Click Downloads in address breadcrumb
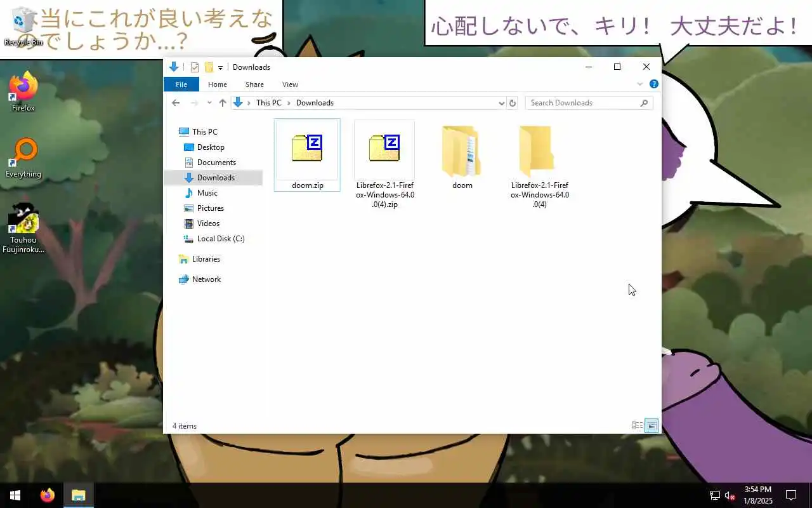The image size is (812, 508). click(x=315, y=103)
